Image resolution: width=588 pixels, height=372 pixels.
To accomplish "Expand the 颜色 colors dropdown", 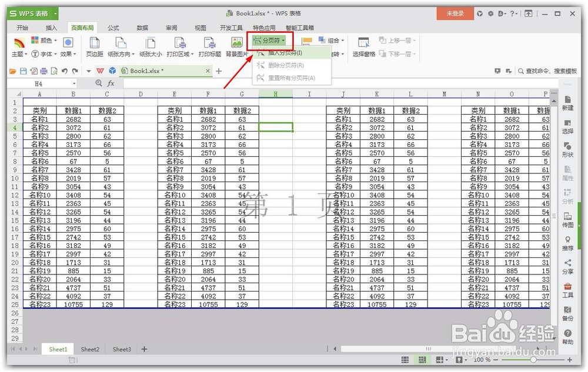I will point(56,41).
